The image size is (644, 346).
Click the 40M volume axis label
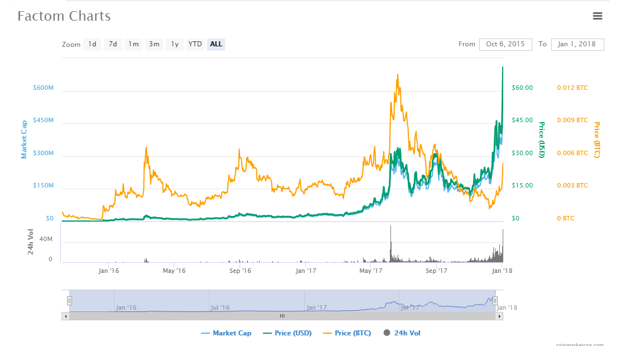click(46, 239)
